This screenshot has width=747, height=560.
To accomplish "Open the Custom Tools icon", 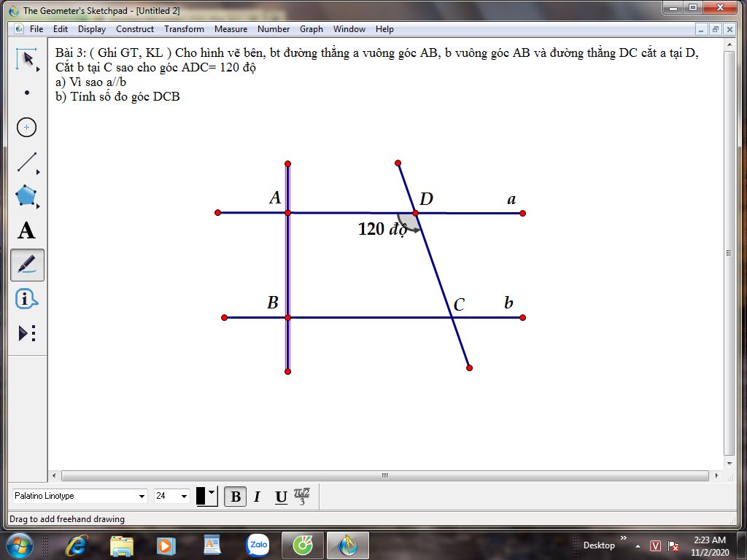I will (x=27, y=333).
